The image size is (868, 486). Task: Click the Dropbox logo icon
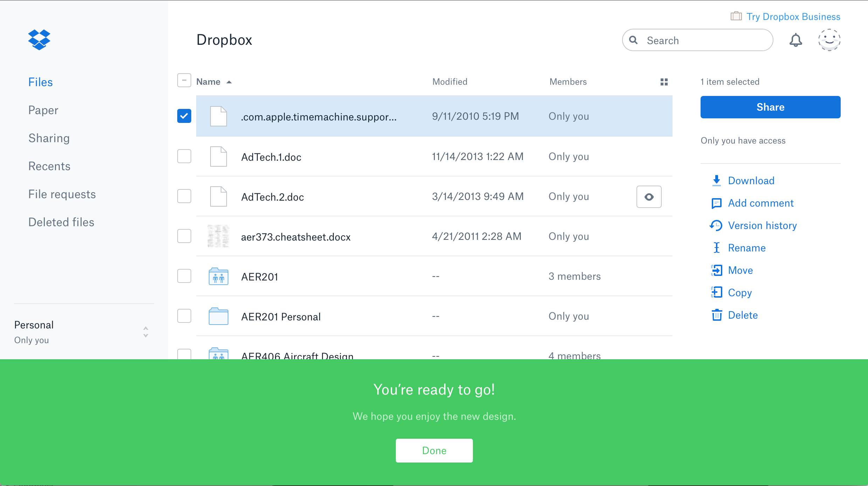39,40
